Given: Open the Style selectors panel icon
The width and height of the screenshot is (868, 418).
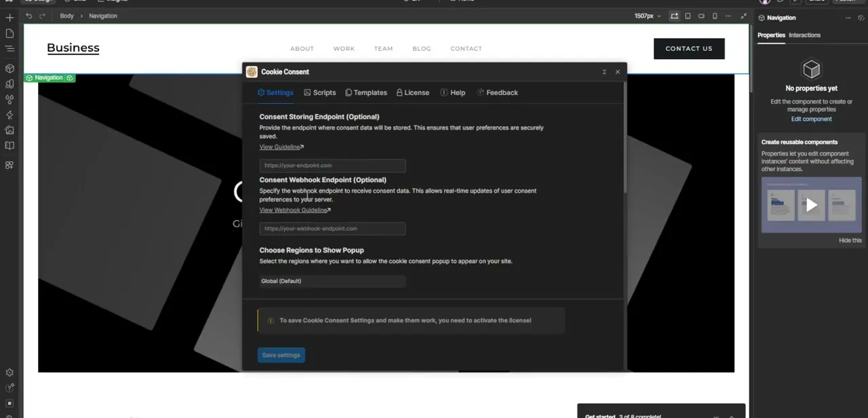Looking at the screenshot, I should pyautogui.click(x=9, y=84).
